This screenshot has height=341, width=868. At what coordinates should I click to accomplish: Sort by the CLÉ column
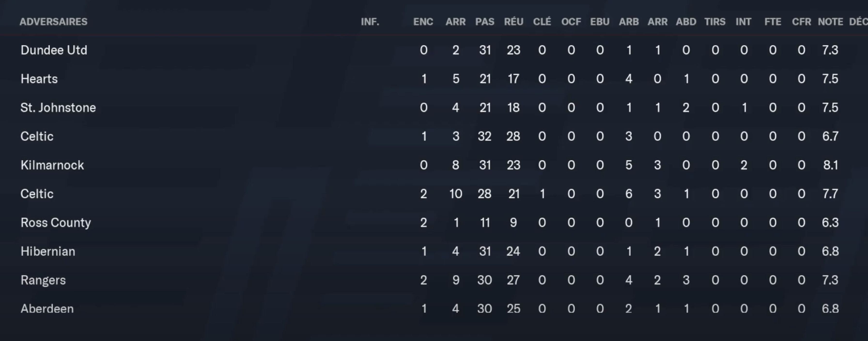click(542, 22)
